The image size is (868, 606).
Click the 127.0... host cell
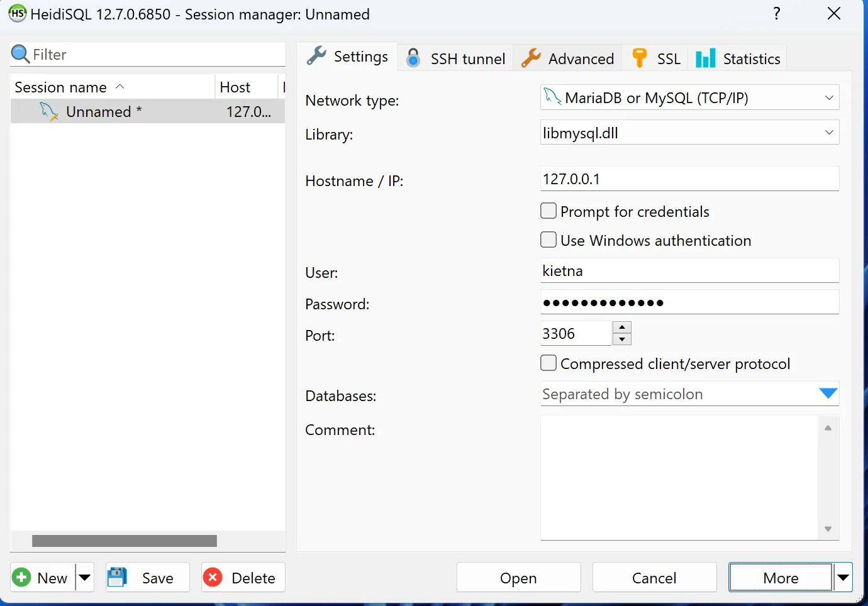coord(249,111)
